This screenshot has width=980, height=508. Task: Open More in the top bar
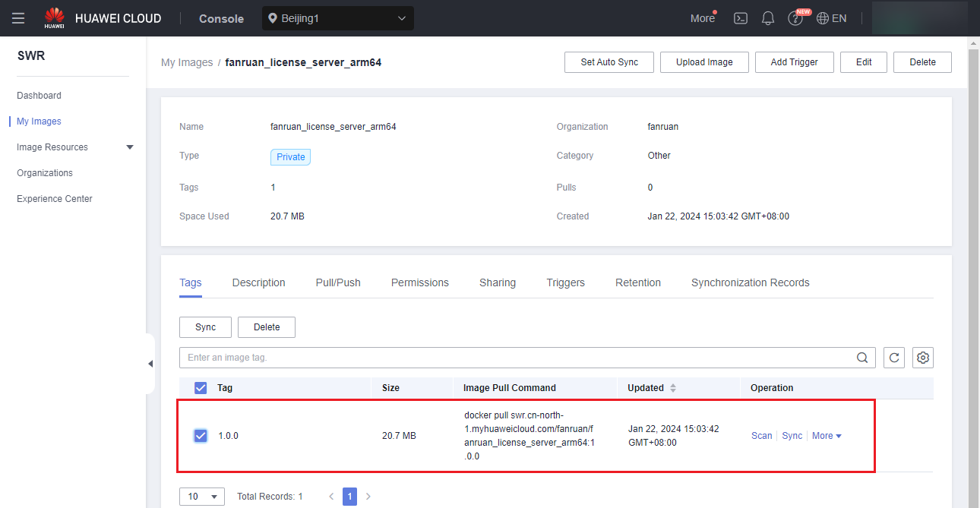click(x=703, y=18)
